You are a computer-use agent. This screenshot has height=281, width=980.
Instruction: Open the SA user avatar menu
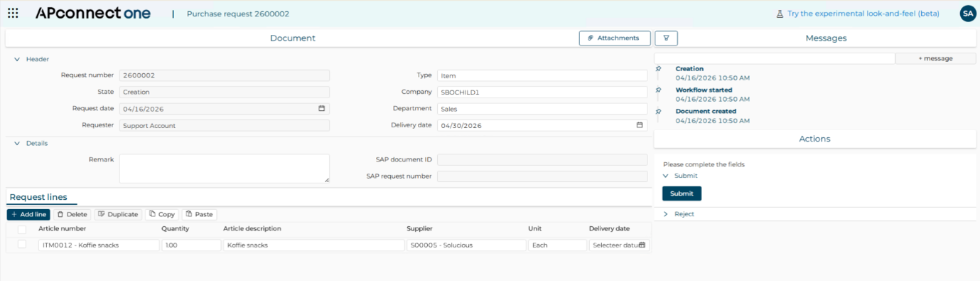(967, 14)
